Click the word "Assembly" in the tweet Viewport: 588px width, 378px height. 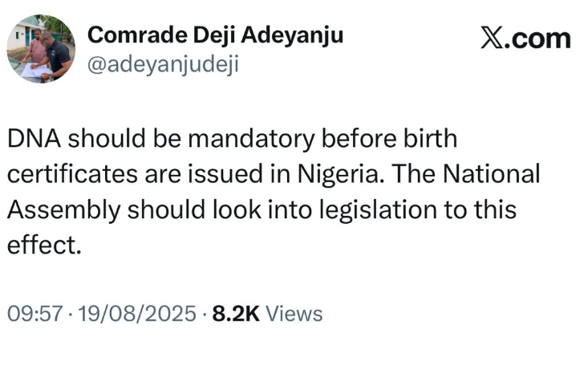(64, 209)
